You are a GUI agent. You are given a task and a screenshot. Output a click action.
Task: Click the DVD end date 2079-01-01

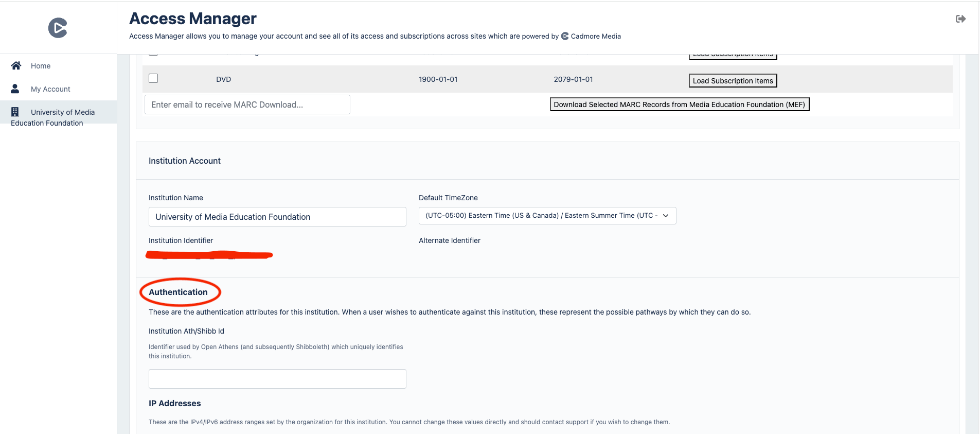pos(573,79)
